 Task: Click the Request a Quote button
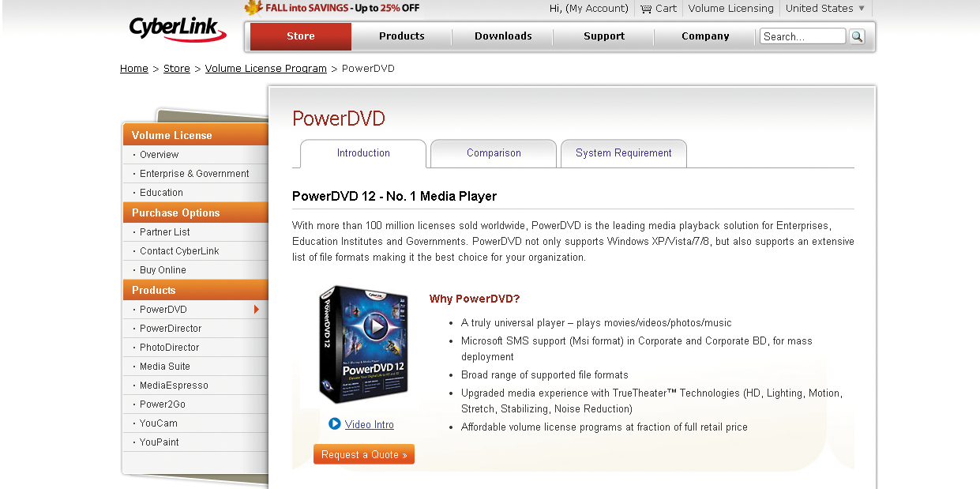(x=364, y=454)
